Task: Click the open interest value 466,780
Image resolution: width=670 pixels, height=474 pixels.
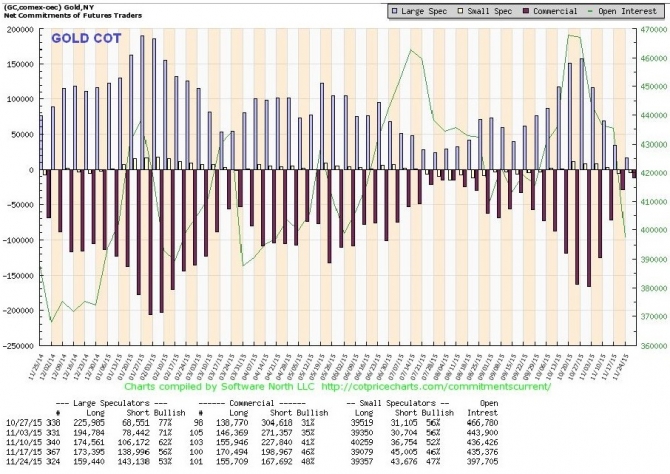Action: [x=482, y=423]
